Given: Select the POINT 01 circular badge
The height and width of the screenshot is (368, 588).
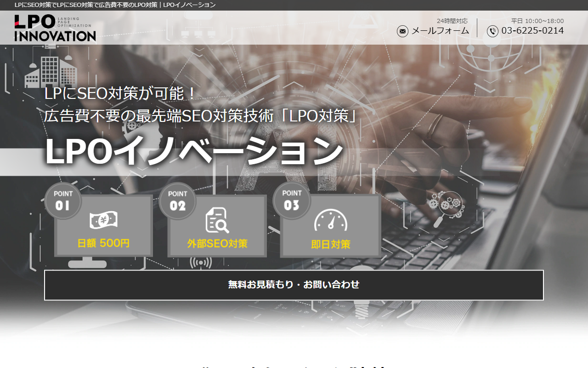Looking at the screenshot, I should 63,201.
